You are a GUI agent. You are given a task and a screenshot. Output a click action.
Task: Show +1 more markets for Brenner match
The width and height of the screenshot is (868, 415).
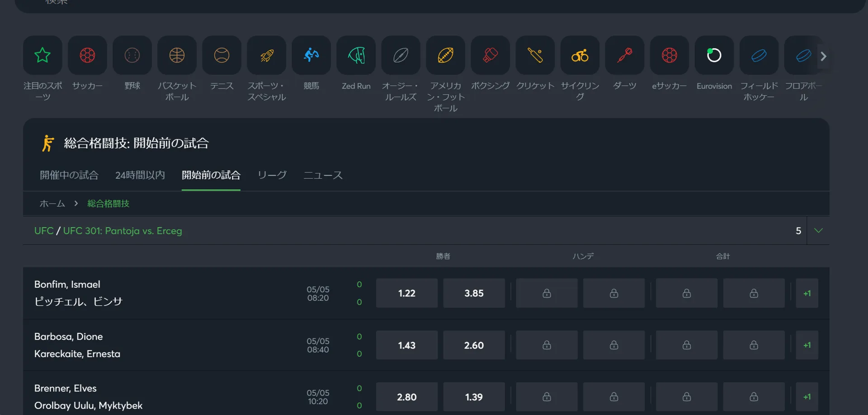tap(807, 397)
